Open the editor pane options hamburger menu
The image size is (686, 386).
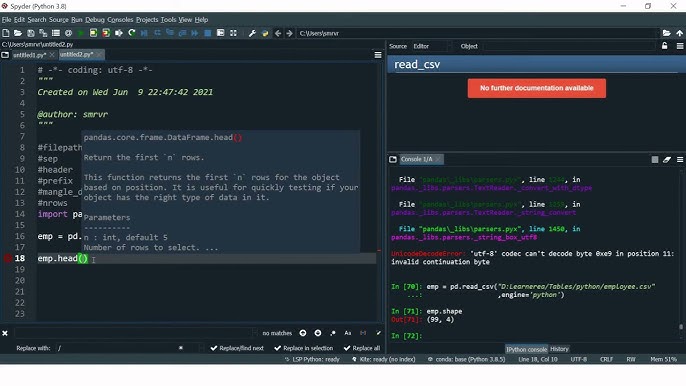[378, 55]
